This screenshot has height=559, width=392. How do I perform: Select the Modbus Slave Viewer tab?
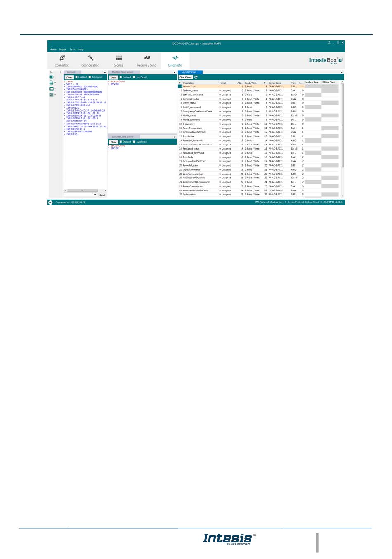(123, 72)
